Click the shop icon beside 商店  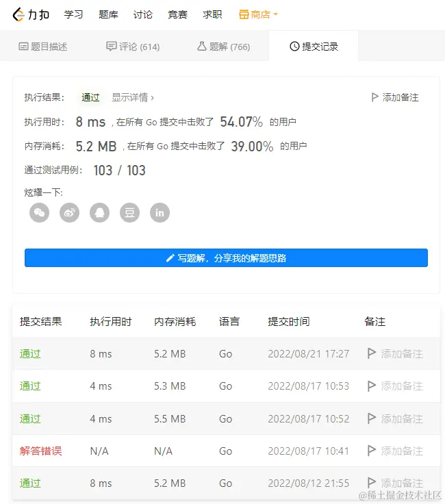click(x=244, y=14)
